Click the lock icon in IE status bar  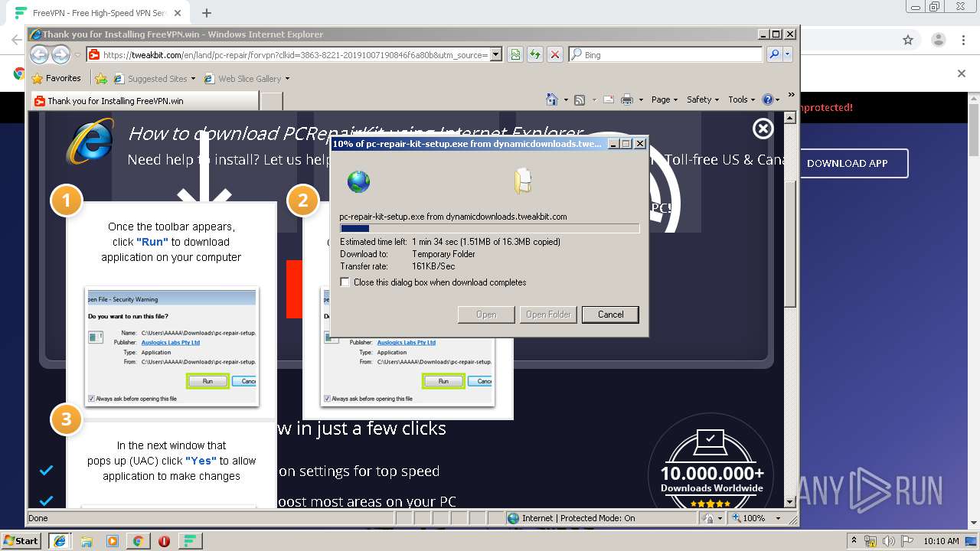point(708,518)
